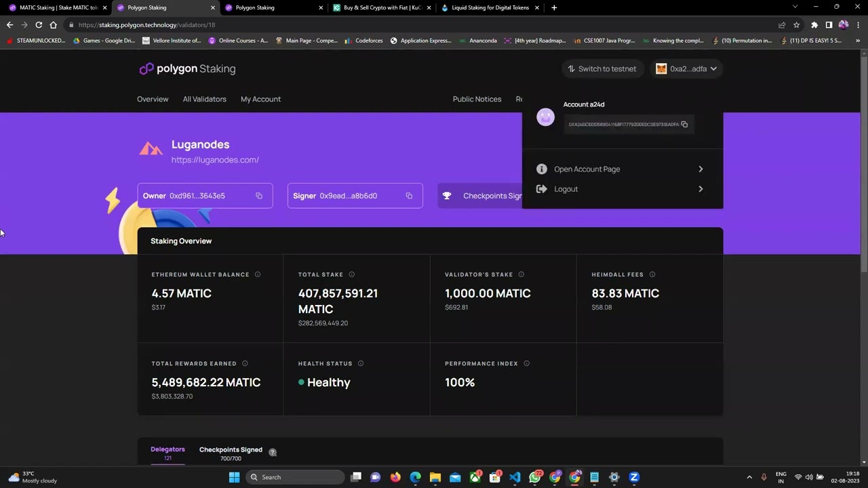Open the Owner 0xd961...3643e5 address box
Viewport: 868px width, 488px height.
click(205, 196)
